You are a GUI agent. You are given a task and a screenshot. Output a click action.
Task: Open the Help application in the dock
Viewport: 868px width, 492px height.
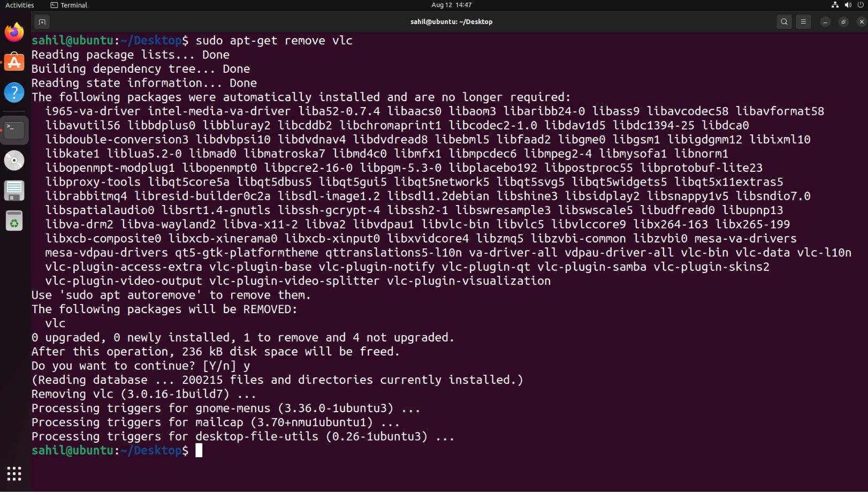(13, 92)
